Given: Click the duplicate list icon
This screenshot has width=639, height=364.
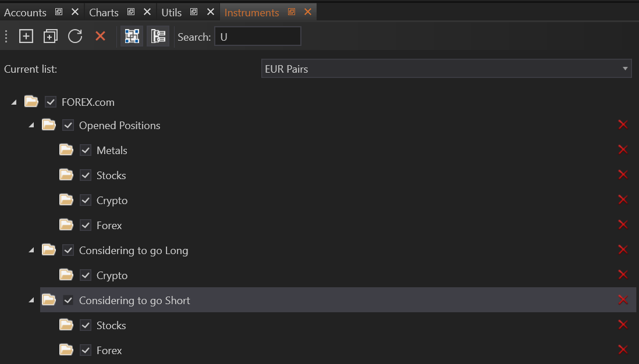Looking at the screenshot, I should pyautogui.click(x=51, y=36).
